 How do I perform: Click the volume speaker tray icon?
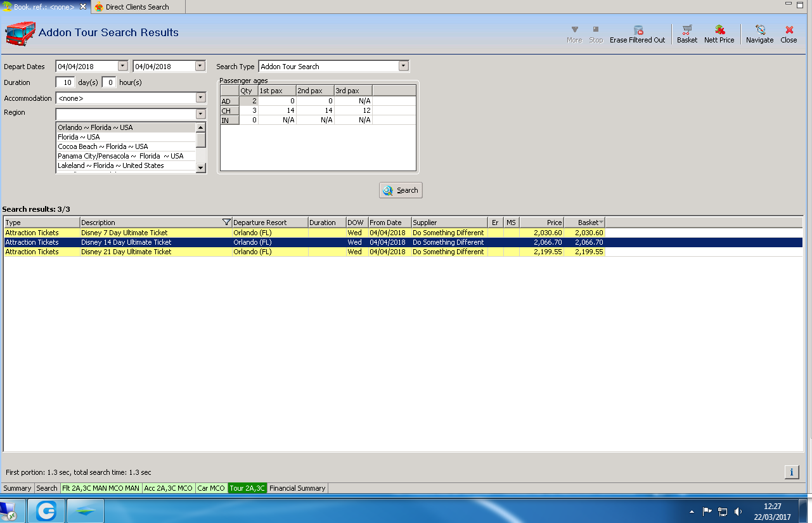click(x=738, y=511)
